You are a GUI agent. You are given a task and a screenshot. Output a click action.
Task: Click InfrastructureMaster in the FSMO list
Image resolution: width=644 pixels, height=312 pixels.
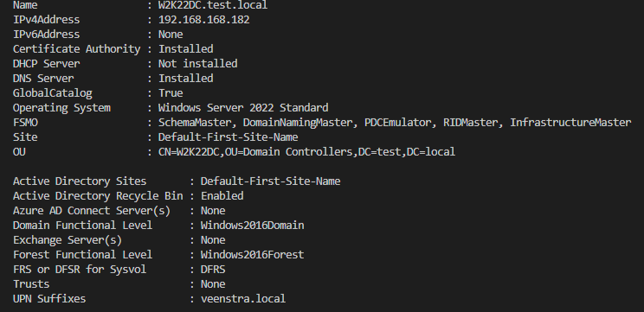[570, 123]
